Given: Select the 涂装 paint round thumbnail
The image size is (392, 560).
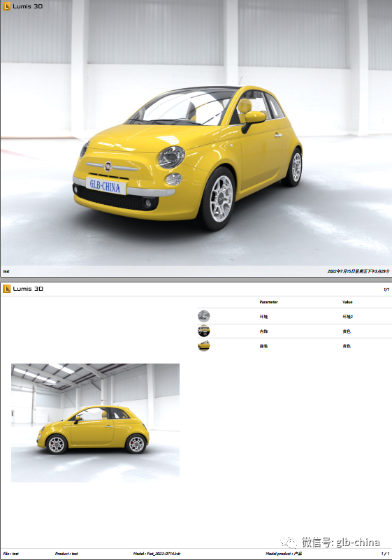Looking at the screenshot, I should 204,345.
